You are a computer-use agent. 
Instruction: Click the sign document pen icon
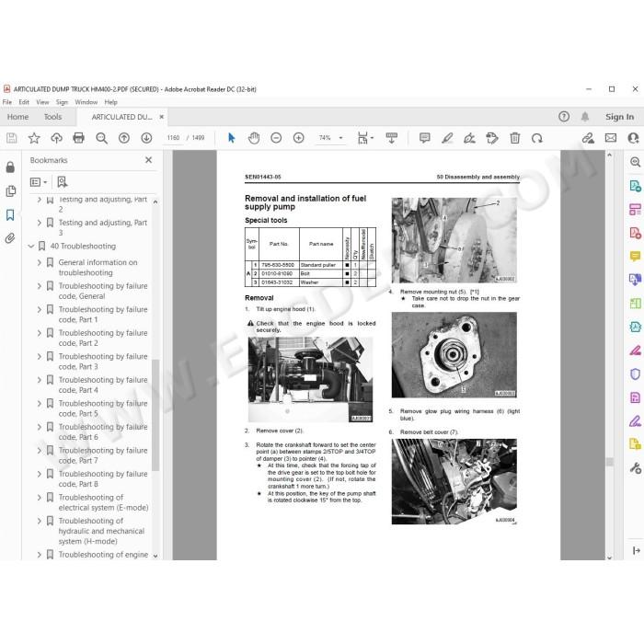(469, 138)
